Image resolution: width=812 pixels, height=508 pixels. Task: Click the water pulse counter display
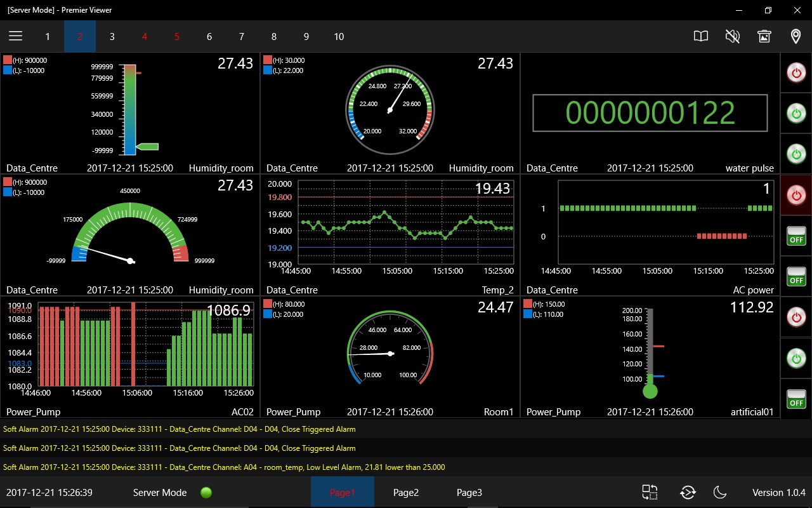click(x=650, y=113)
